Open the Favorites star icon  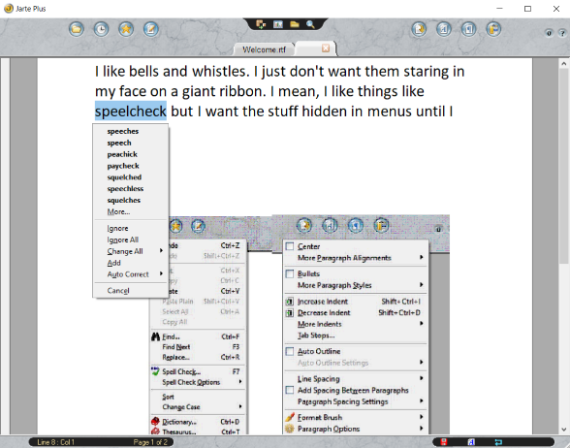(126, 29)
